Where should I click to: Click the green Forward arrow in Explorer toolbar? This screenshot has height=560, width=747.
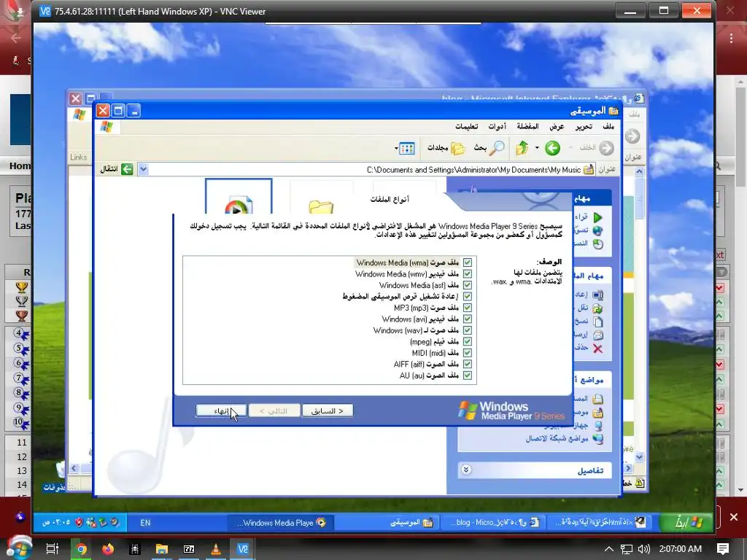coord(552,148)
